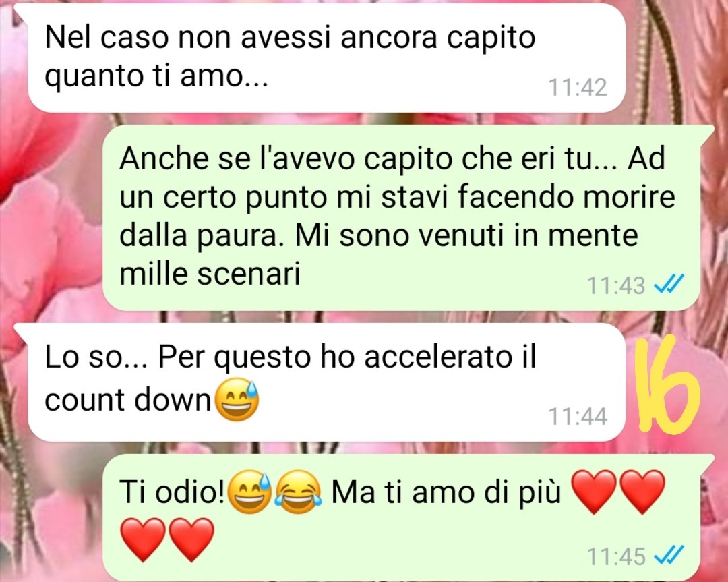Image resolution: width=728 pixels, height=582 pixels.
Task: Select the "Anche se l'avevo capito" message bubble
Action: [x=408, y=218]
